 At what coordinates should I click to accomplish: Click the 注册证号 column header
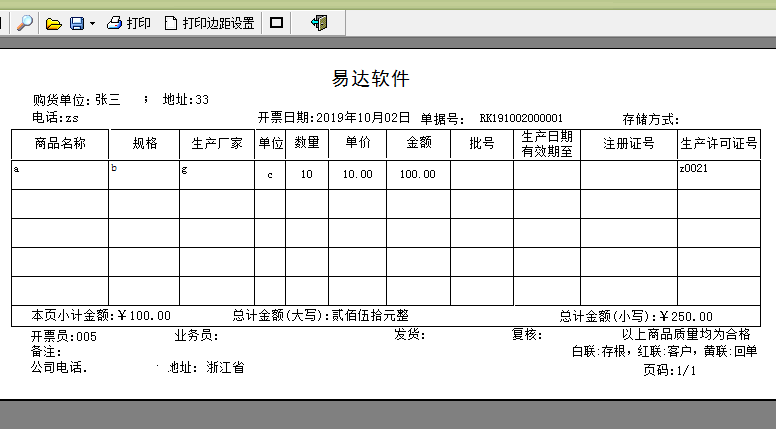click(629, 143)
